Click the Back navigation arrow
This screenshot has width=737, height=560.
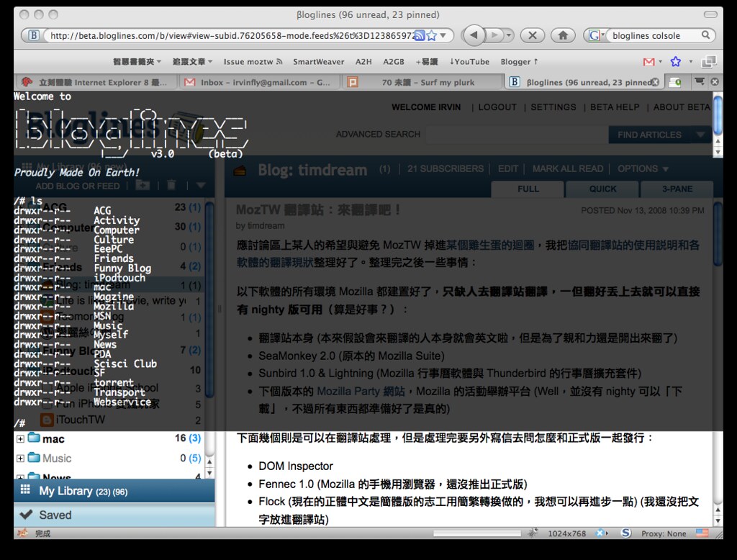point(474,35)
